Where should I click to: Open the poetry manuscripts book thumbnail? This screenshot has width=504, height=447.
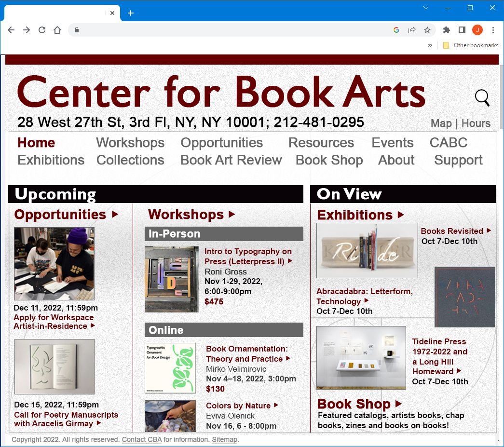(54, 366)
